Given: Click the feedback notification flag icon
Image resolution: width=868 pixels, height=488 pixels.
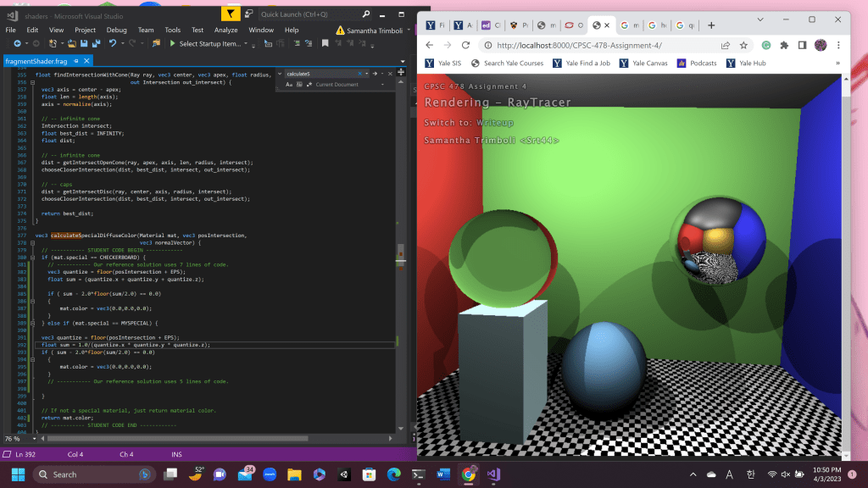Looking at the screenshot, I should click(x=231, y=14).
